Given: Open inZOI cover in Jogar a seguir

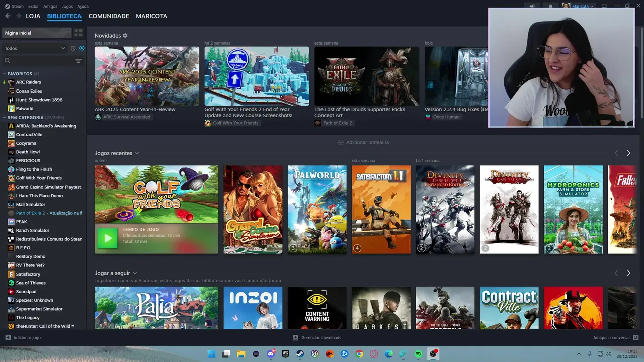Looking at the screenshot, I should pyautogui.click(x=253, y=308).
